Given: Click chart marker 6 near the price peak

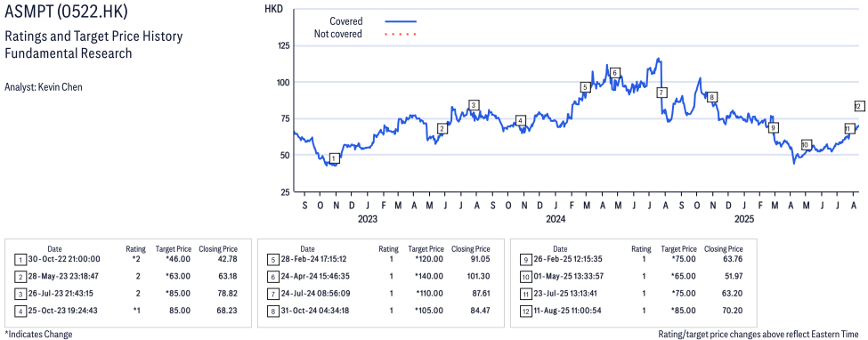Looking at the screenshot, I should pos(614,73).
